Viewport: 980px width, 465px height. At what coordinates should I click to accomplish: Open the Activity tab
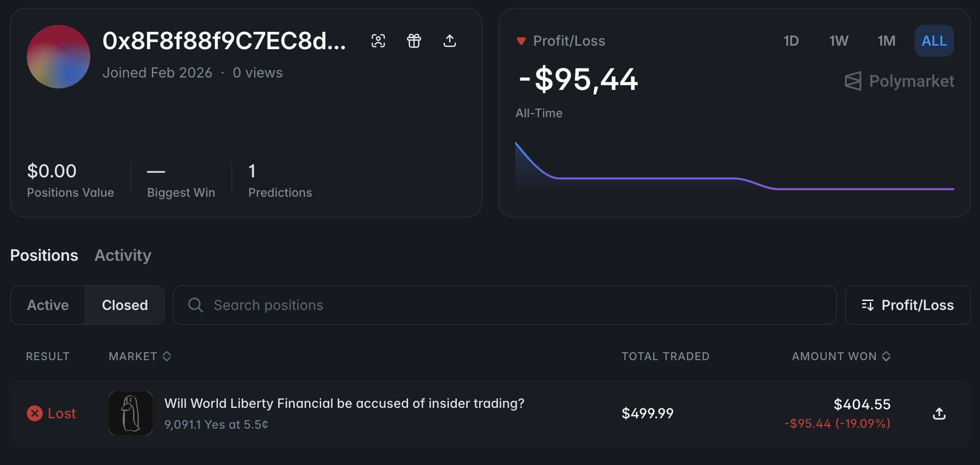[123, 255]
